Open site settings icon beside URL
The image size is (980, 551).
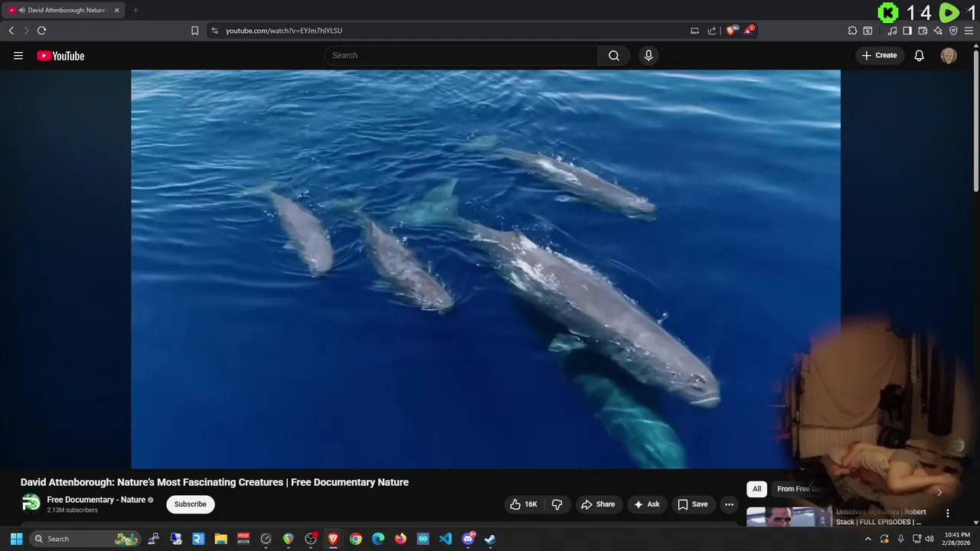214,31
